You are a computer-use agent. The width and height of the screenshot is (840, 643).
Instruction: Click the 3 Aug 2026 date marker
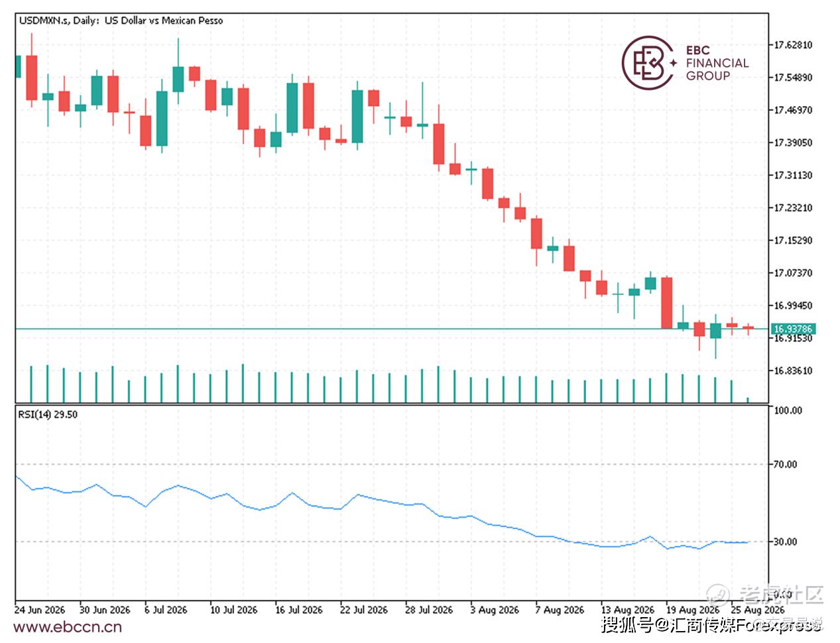point(495,609)
